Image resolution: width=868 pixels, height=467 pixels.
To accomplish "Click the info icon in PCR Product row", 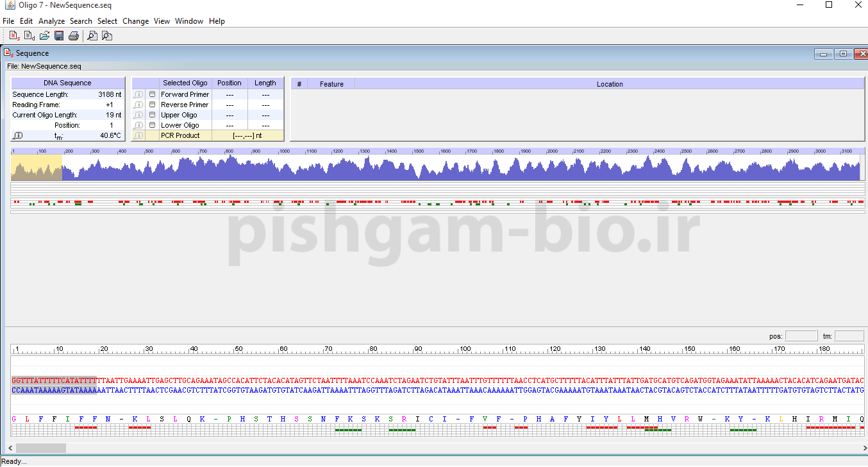I will pos(138,135).
